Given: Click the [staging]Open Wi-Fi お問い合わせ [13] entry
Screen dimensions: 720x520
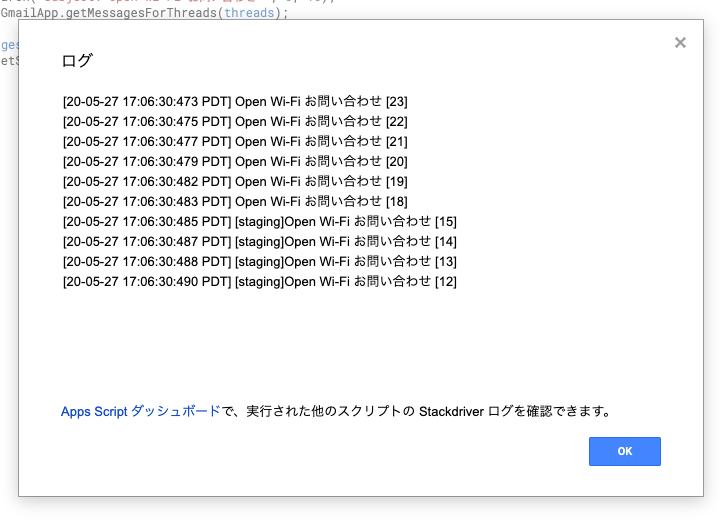Looking at the screenshot, I should pyautogui.click(x=259, y=262).
